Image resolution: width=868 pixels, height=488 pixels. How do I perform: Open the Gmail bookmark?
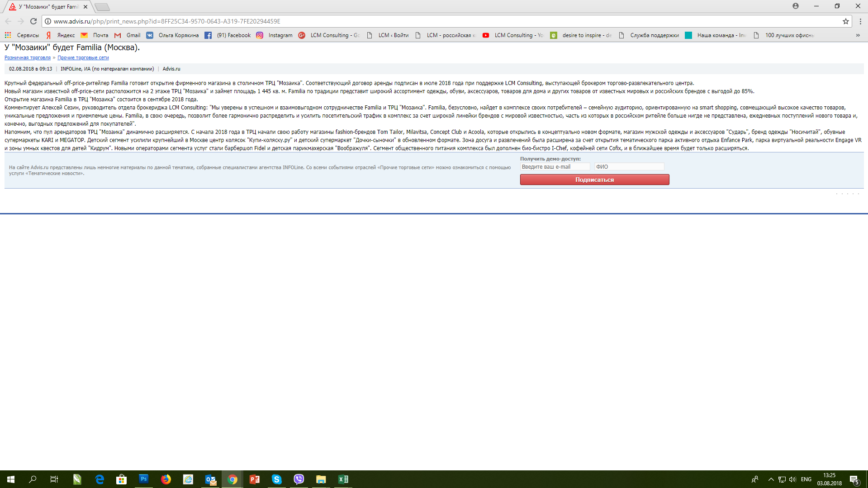[128, 35]
